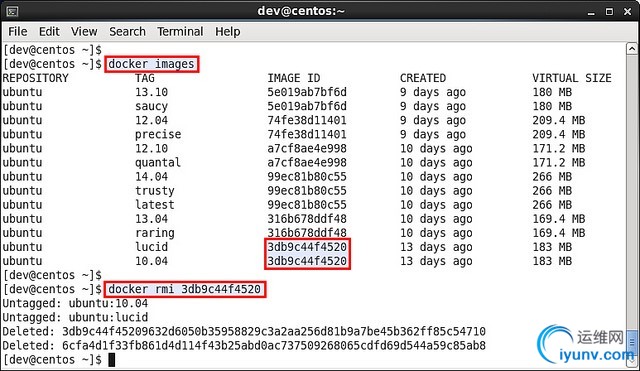
Task: Click the tag '12.04'
Action: (151, 120)
